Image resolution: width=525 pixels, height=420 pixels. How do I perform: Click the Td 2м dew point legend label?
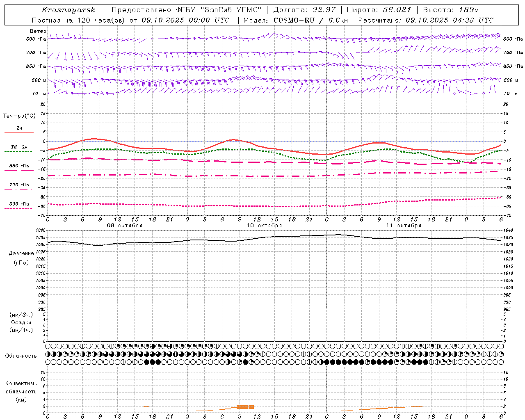pyautogui.click(x=19, y=147)
